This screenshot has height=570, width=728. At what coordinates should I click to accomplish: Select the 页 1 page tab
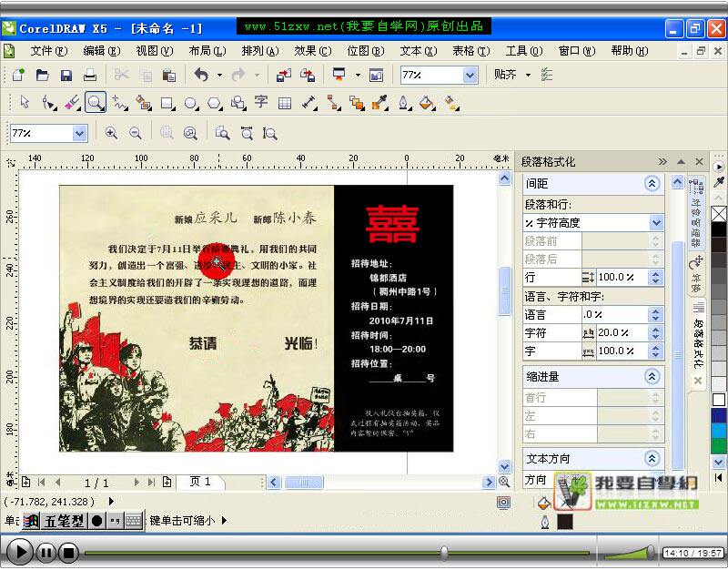(x=200, y=482)
